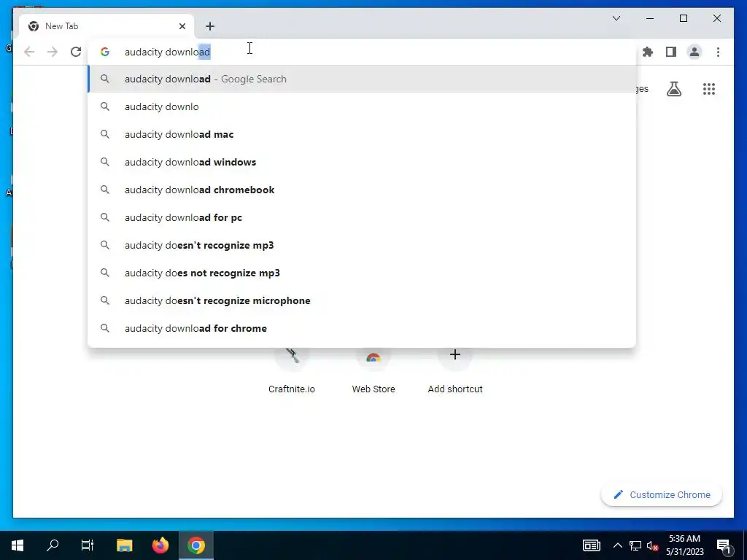Image resolution: width=747 pixels, height=560 pixels.
Task: Open Task View on the taskbar
Action: click(x=88, y=545)
